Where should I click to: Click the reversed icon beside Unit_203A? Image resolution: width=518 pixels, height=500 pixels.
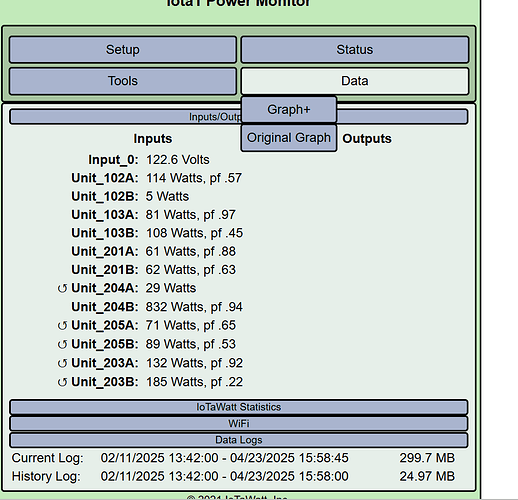point(62,363)
